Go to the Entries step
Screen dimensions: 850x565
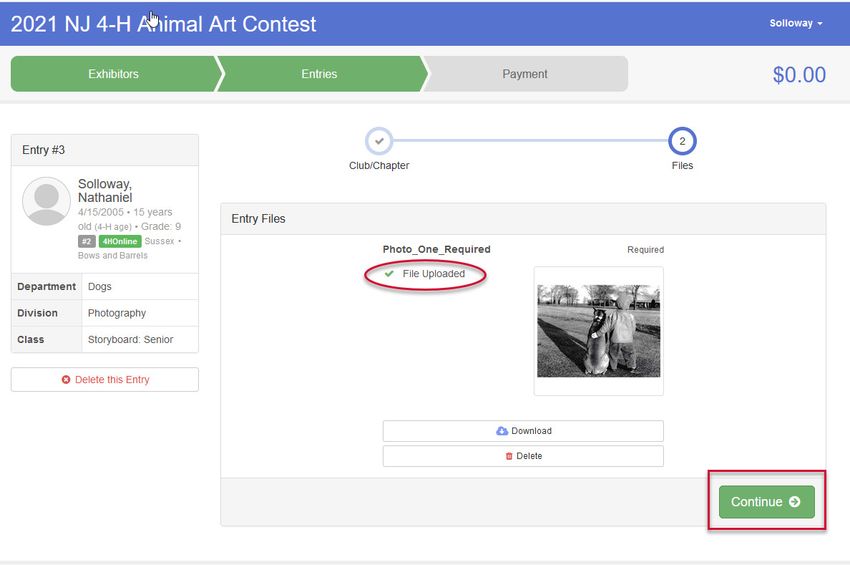click(319, 74)
